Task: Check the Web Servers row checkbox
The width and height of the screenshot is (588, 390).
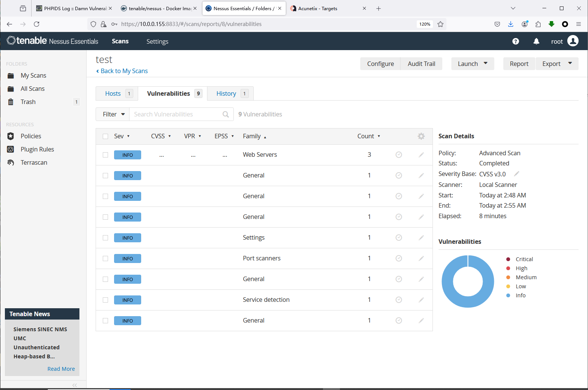Action: (x=105, y=155)
